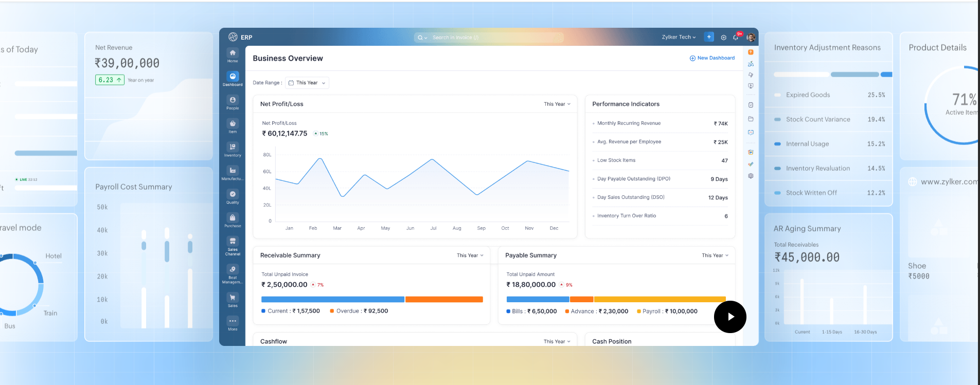The width and height of the screenshot is (980, 385).
Task: Click Stock Written Off row in Inventory Adjustment card
Action: (829, 193)
